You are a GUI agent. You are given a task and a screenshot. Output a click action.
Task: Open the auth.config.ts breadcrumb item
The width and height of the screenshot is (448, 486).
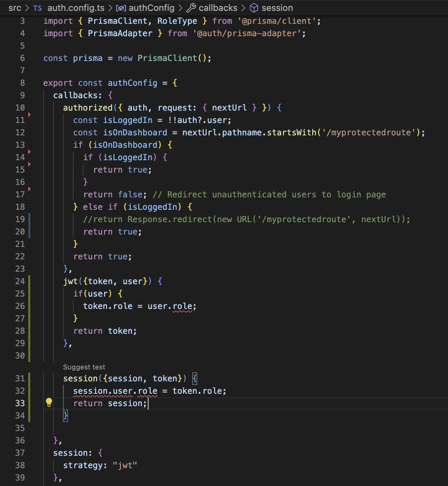tap(76, 8)
